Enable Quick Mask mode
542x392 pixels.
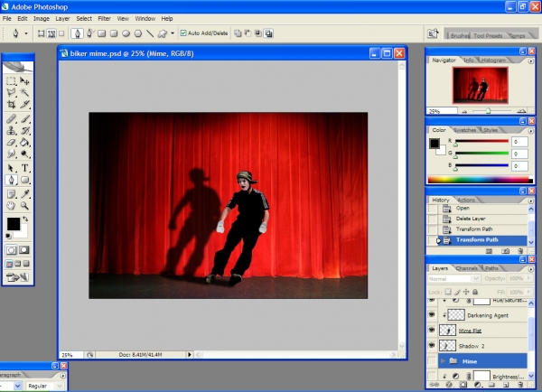point(24,250)
